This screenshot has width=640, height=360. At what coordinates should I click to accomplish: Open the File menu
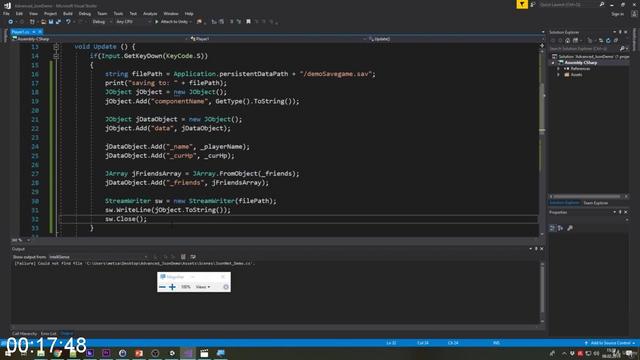tap(6, 13)
